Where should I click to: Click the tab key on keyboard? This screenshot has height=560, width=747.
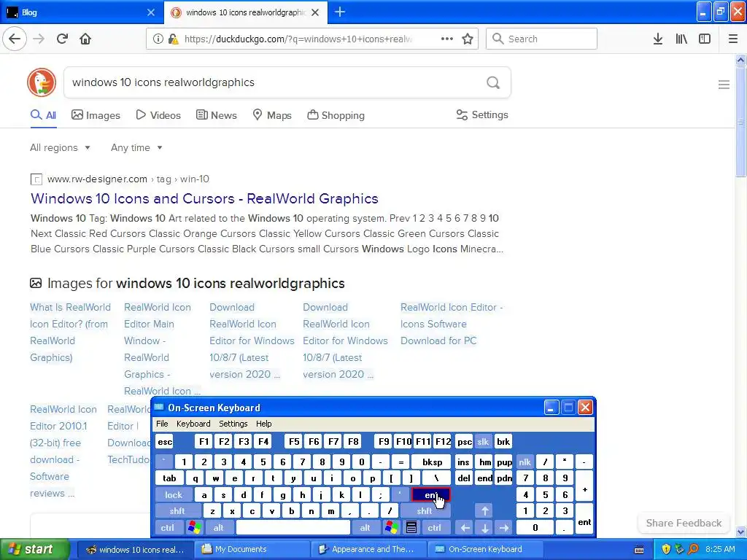(x=169, y=478)
